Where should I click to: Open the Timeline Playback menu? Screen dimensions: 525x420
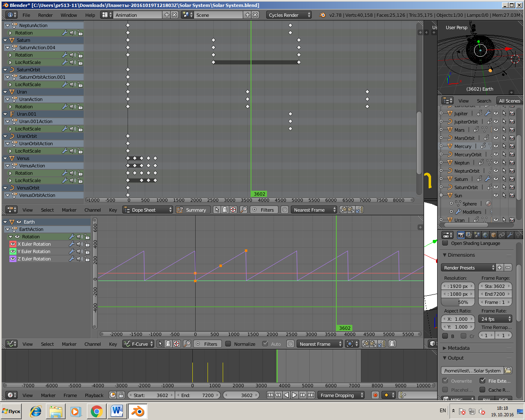[94, 395]
